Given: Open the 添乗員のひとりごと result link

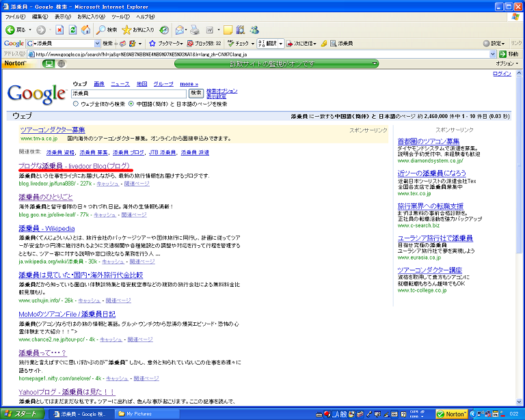Looking at the screenshot, I should [46, 197].
